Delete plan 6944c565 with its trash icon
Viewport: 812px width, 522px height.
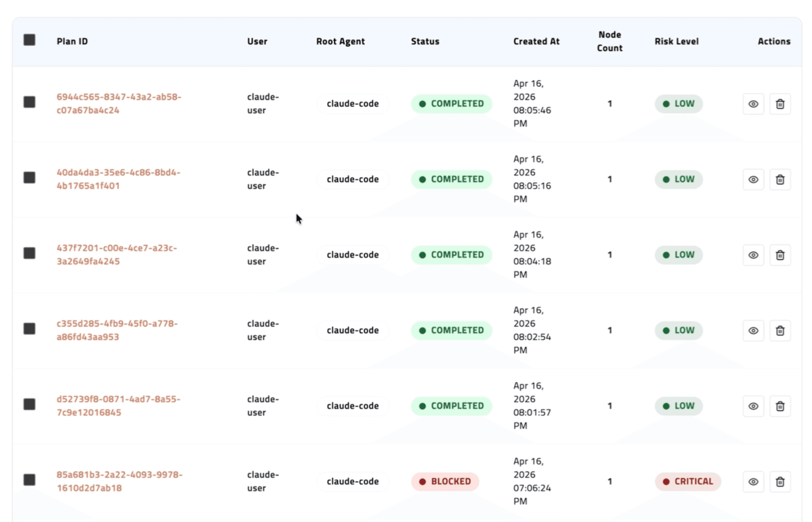(780, 104)
